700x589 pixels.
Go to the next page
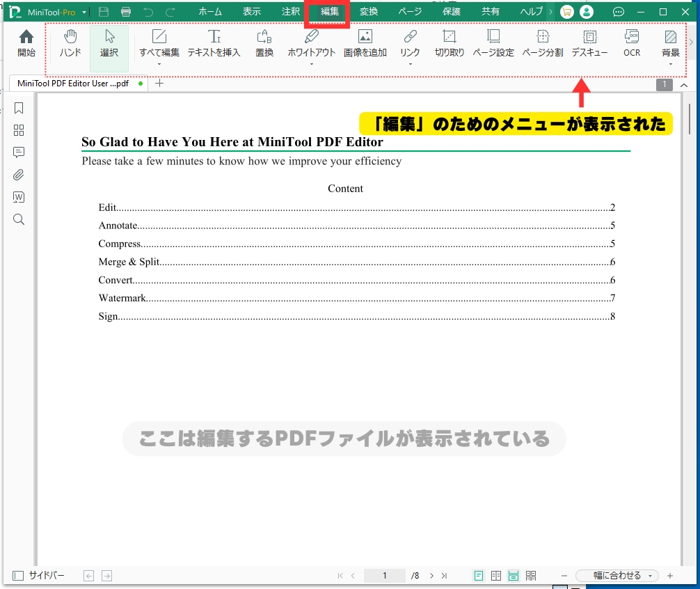point(431,576)
